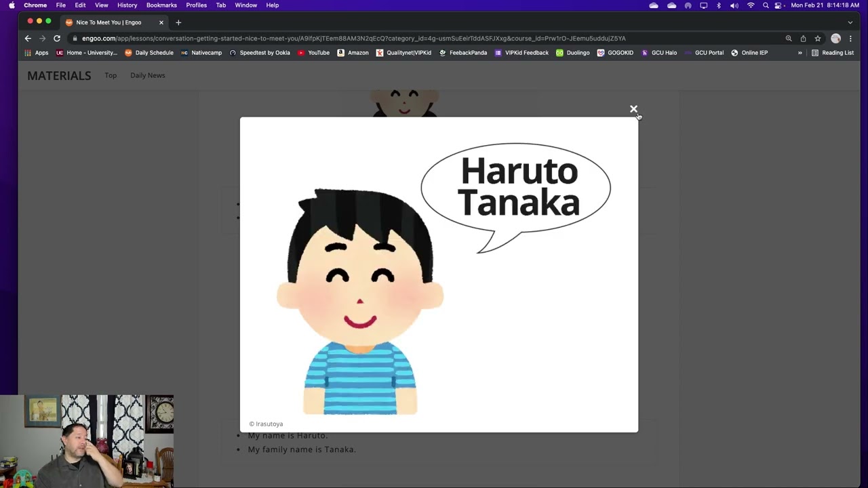Open the Chrome zoom magnifier icon
This screenshot has width=868, height=488.
pos(789,39)
